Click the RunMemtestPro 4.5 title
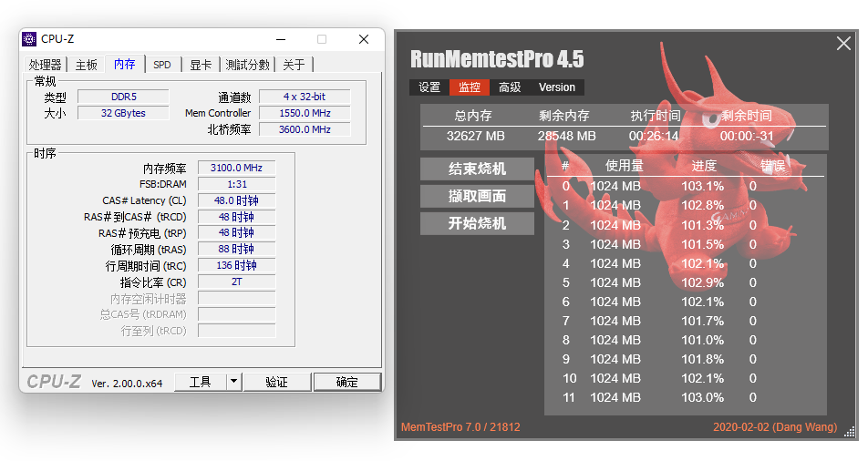 pyautogui.click(x=497, y=59)
